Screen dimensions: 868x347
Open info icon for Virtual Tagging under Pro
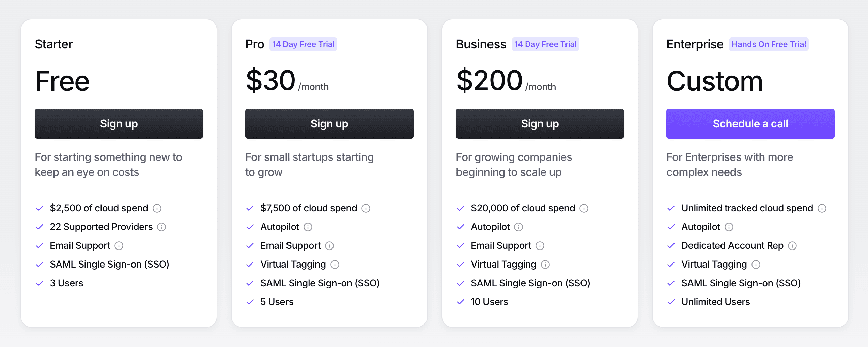tap(336, 264)
